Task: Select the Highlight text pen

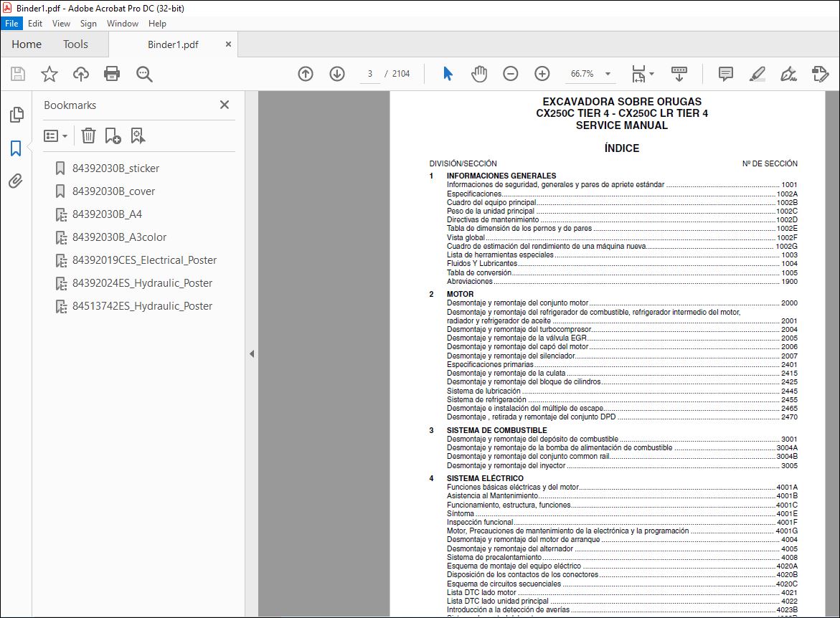Action: tap(757, 74)
